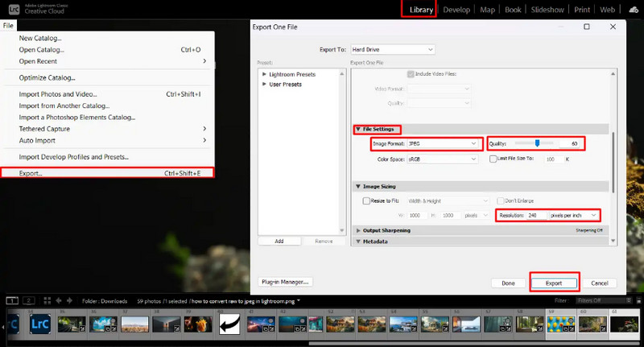Click the Lightroom Classic LrC logo icon

pyautogui.click(x=14, y=9)
